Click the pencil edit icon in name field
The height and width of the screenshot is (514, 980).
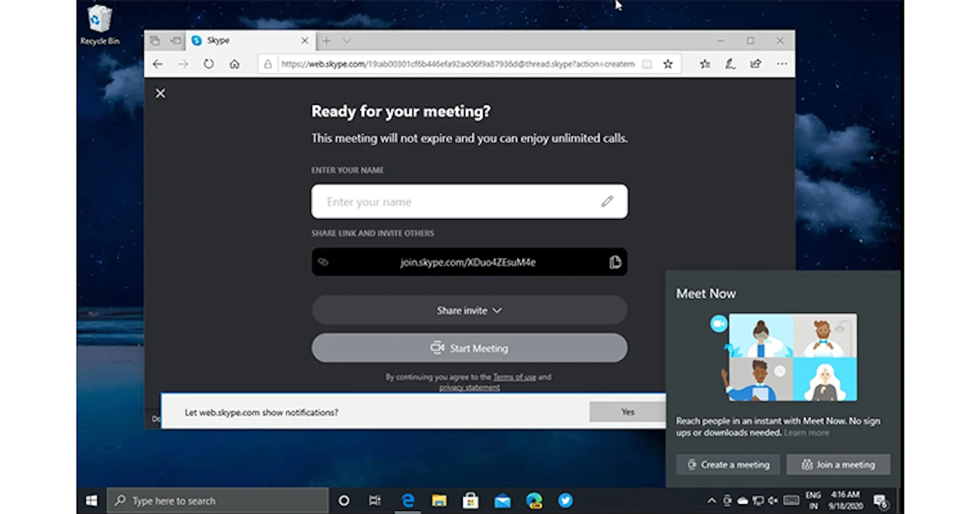pyautogui.click(x=607, y=201)
